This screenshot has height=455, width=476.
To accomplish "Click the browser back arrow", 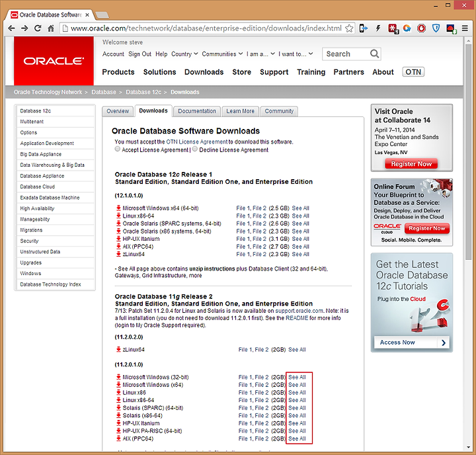I will 11,28.
